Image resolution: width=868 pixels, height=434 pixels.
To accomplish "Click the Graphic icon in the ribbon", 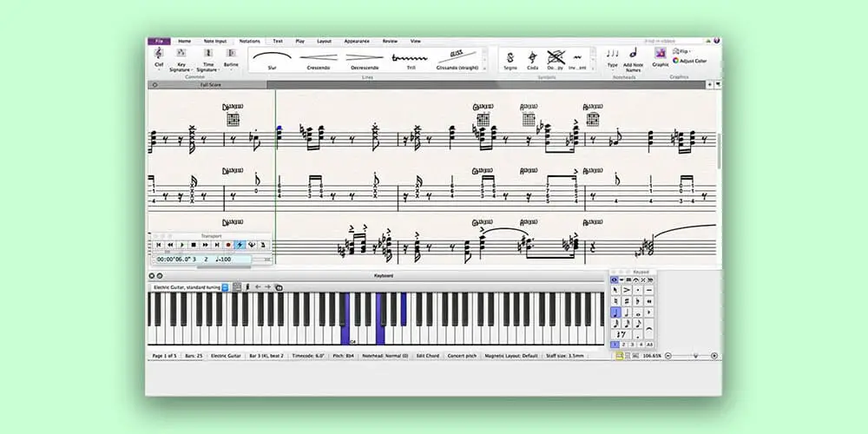I will pyautogui.click(x=661, y=56).
